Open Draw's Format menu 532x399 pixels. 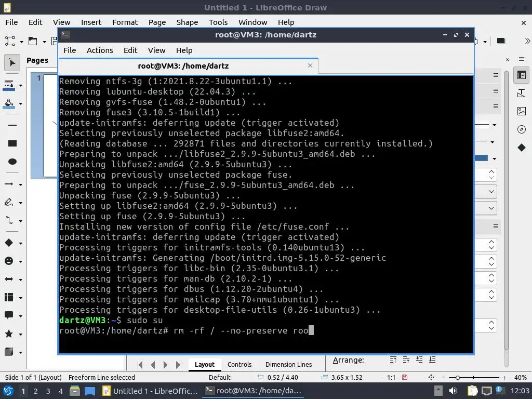125,22
